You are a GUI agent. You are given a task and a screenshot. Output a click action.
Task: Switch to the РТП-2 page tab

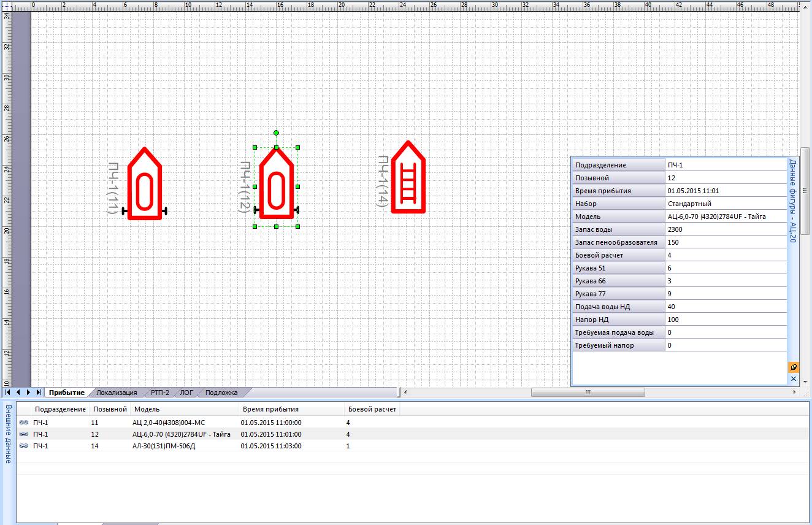pos(159,393)
